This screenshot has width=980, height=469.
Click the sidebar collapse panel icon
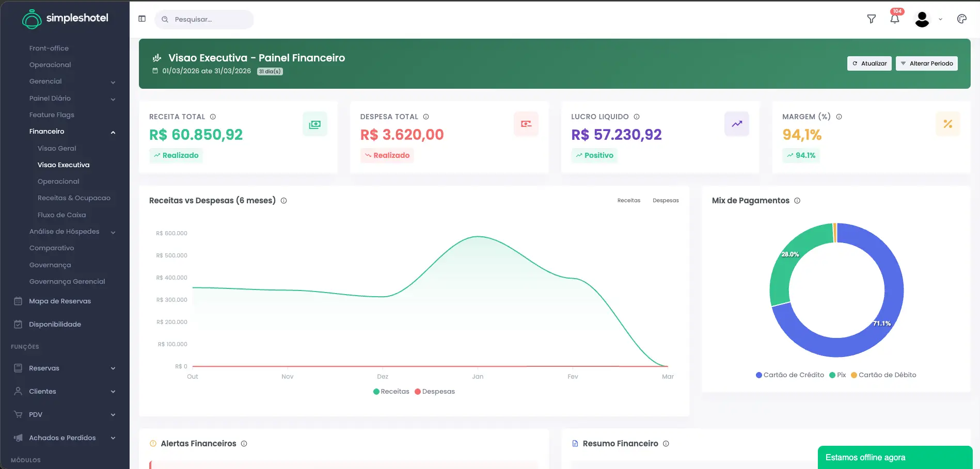coord(142,19)
